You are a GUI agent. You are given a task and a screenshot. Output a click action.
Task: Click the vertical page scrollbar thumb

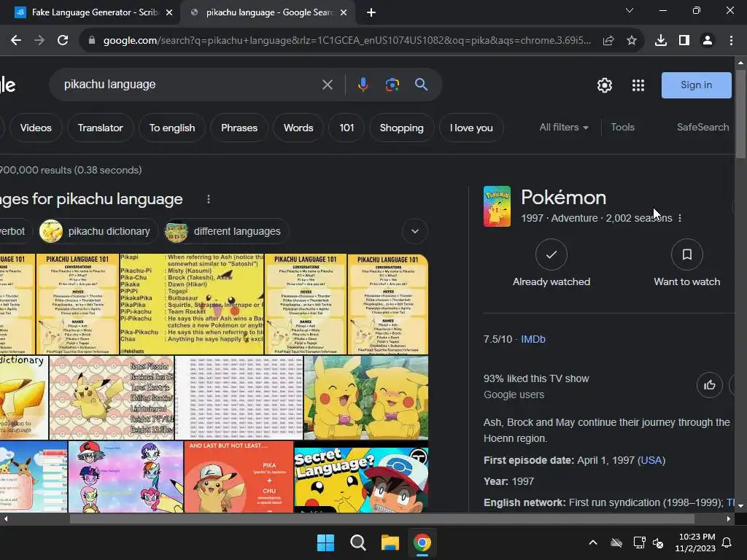tap(740, 114)
